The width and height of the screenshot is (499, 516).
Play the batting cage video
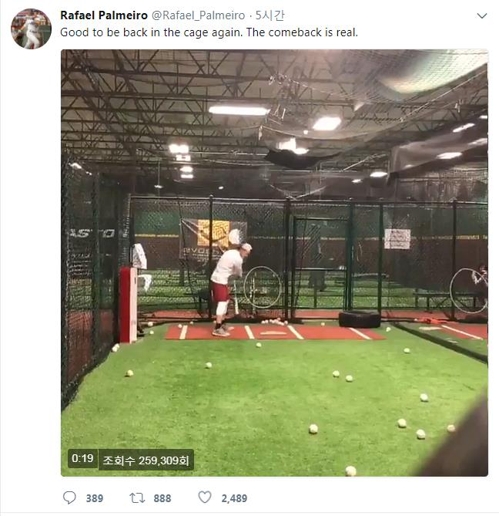pyautogui.click(x=274, y=263)
